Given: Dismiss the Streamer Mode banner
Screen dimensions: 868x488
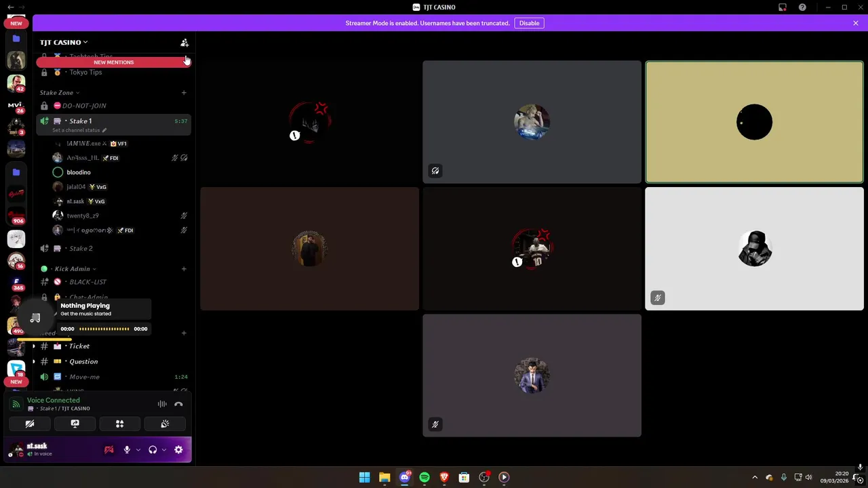Looking at the screenshot, I should click(x=856, y=23).
